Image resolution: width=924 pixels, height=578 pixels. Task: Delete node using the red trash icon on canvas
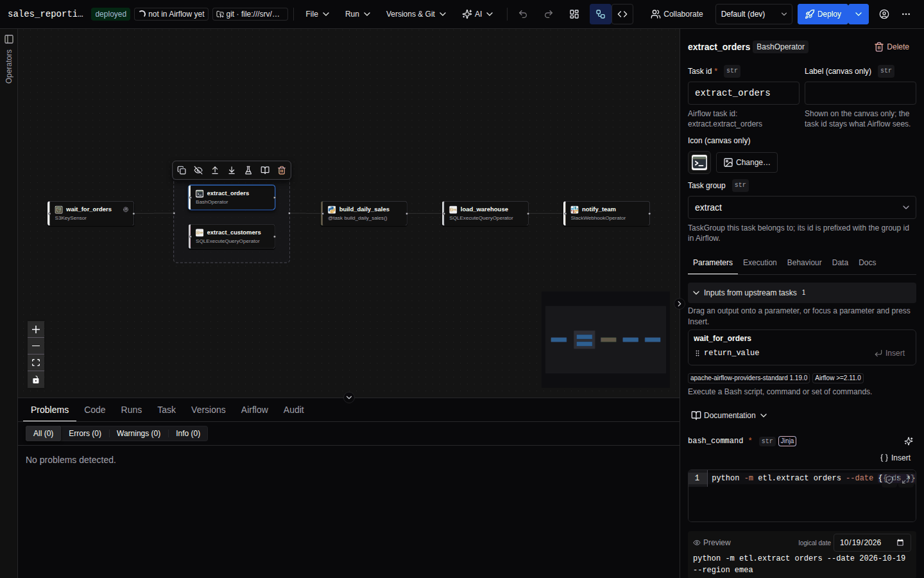[x=282, y=170]
